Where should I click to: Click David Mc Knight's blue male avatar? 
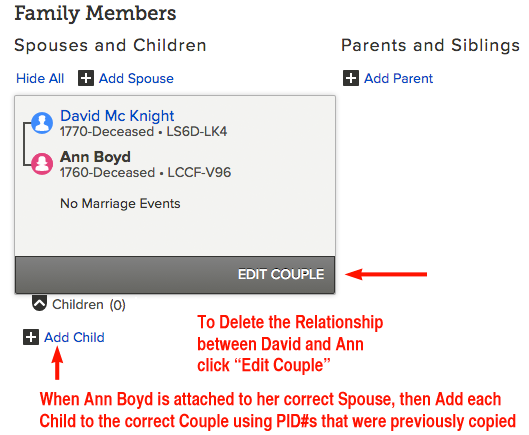(x=42, y=123)
